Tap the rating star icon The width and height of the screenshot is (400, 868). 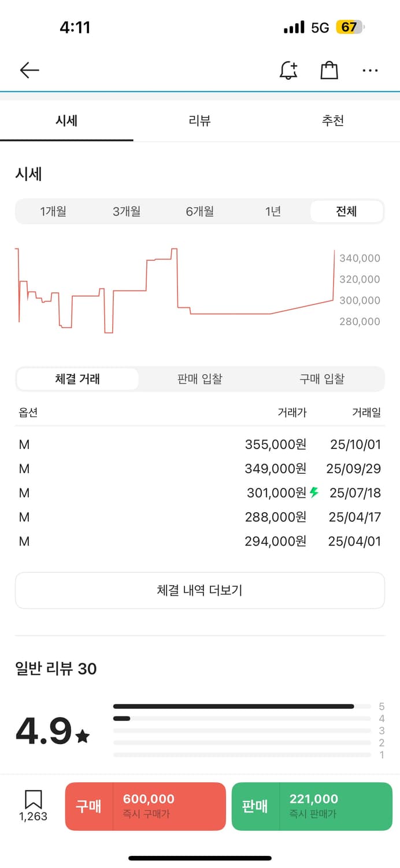click(83, 736)
